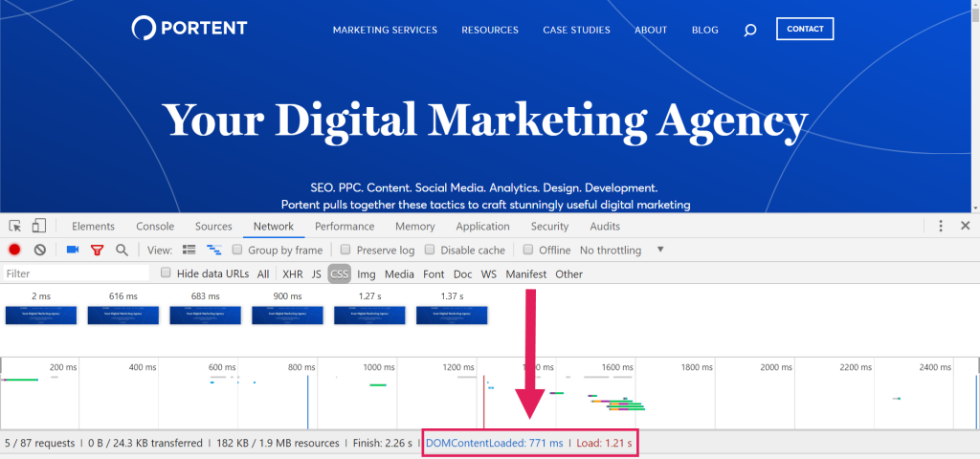Enable Preserve log checkbox

coord(345,250)
